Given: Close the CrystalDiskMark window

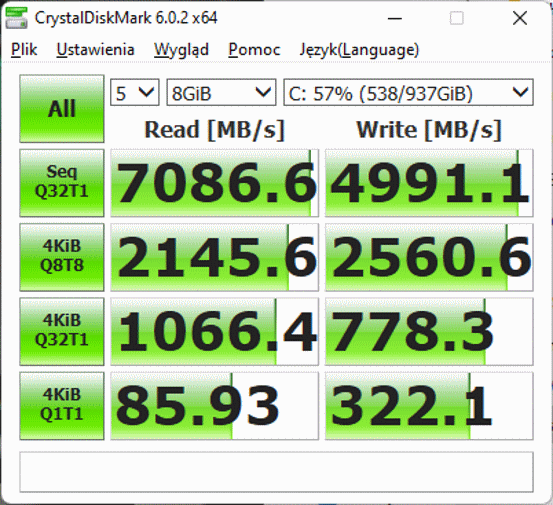Looking at the screenshot, I should pyautogui.click(x=520, y=18).
